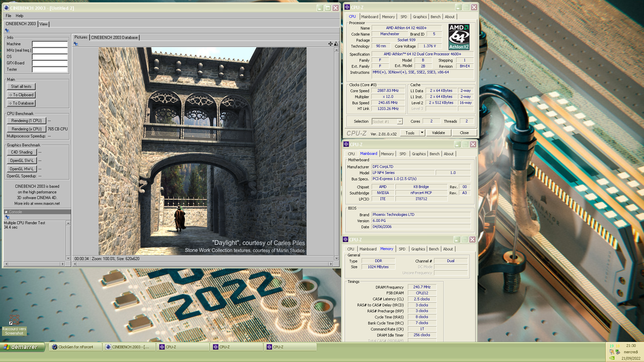Click temperature reading 19 in tray
Viewport: 644px width, 362px height.
(611, 346)
